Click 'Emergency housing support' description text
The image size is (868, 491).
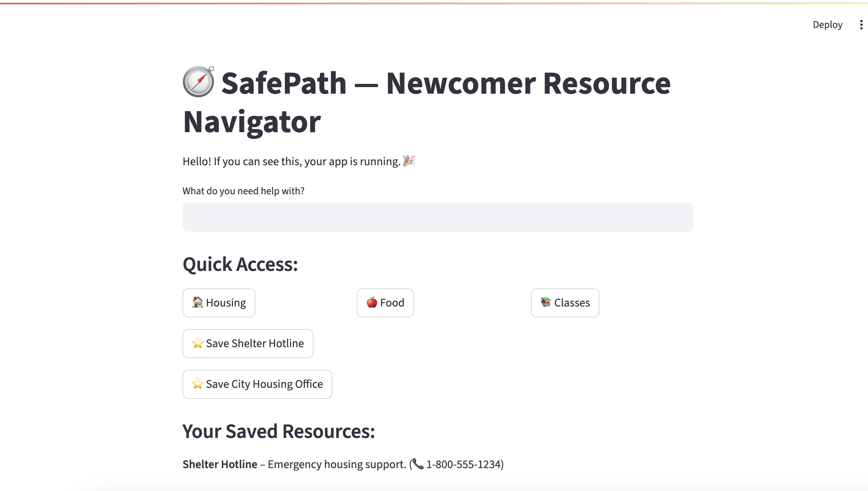[336, 464]
